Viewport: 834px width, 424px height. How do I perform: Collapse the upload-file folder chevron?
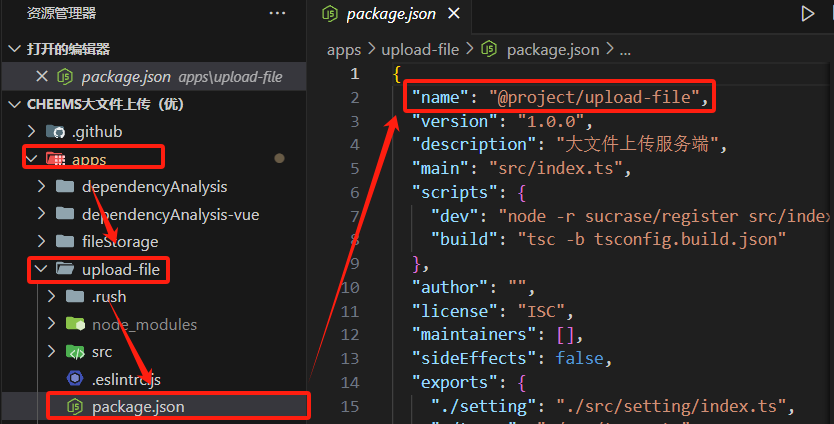tap(41, 269)
